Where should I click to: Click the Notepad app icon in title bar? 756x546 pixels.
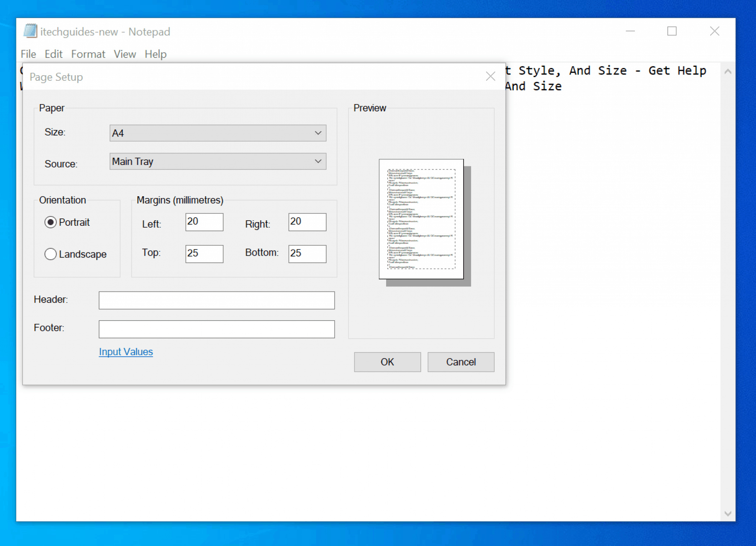click(x=30, y=31)
